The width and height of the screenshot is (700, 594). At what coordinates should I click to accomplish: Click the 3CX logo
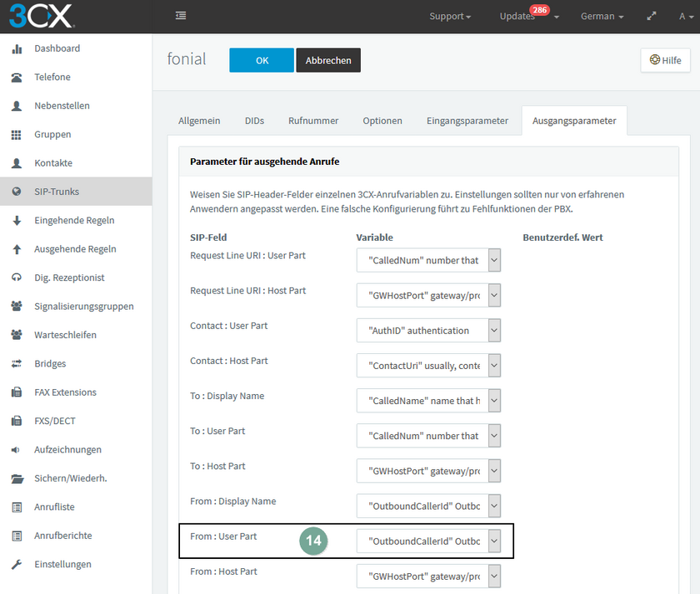click(x=41, y=16)
